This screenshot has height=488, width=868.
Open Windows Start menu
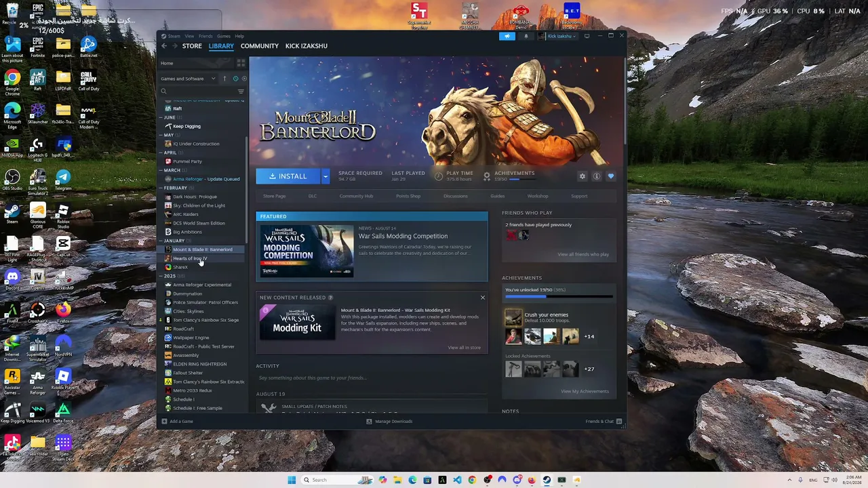pyautogui.click(x=292, y=480)
